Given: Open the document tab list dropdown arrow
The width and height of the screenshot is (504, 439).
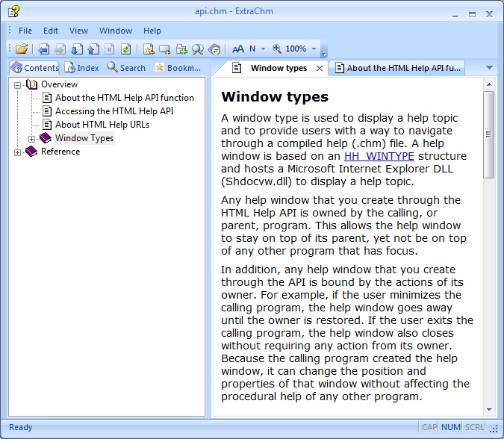Looking at the screenshot, I should coord(489,68).
